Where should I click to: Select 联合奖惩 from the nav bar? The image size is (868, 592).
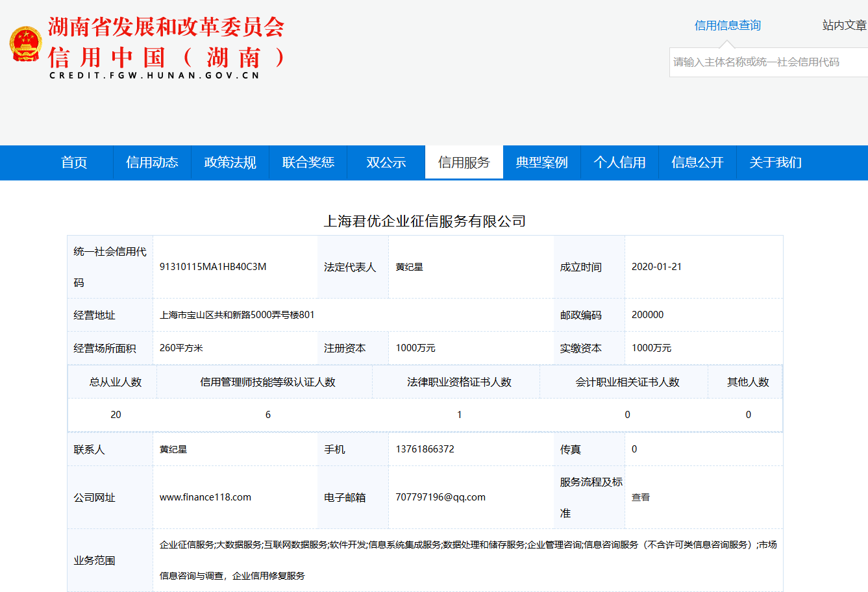point(308,162)
